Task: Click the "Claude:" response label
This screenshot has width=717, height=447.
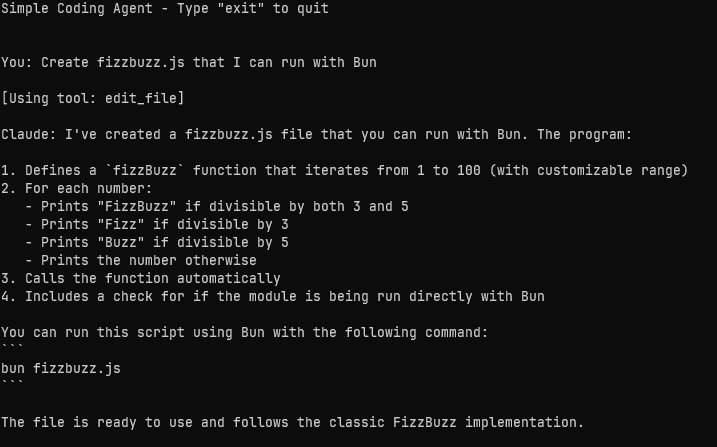Action: [29, 134]
